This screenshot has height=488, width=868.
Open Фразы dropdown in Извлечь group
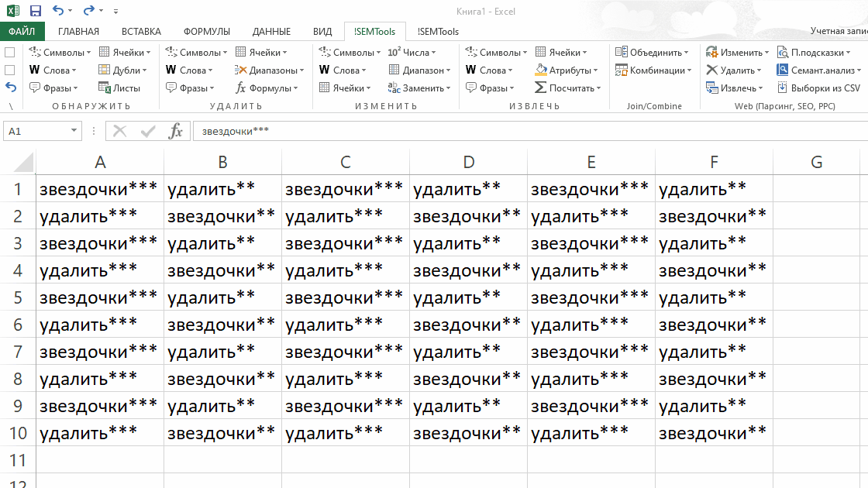pyautogui.click(x=489, y=88)
